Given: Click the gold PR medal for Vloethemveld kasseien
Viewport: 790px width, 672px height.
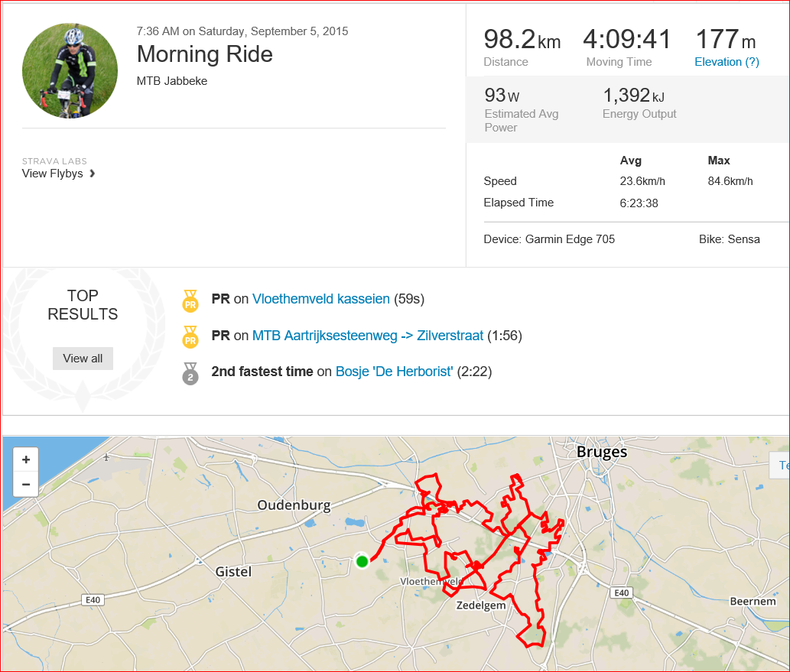Looking at the screenshot, I should [190, 300].
